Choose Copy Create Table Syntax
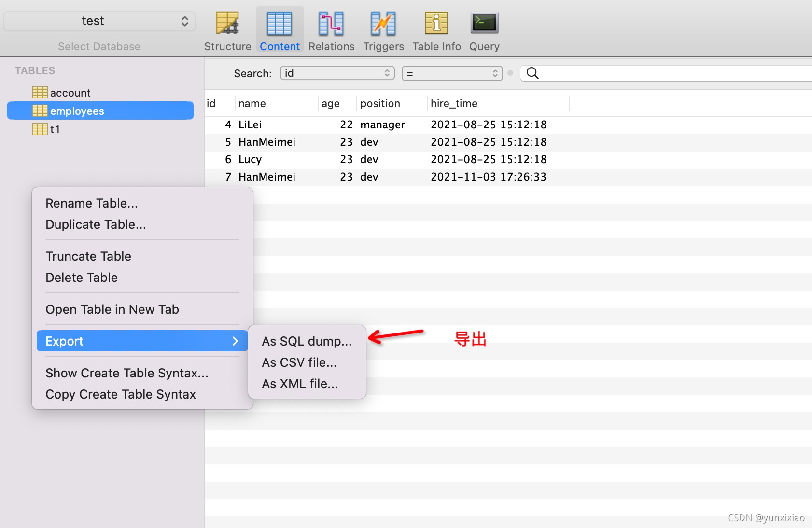812x528 pixels. pos(120,394)
